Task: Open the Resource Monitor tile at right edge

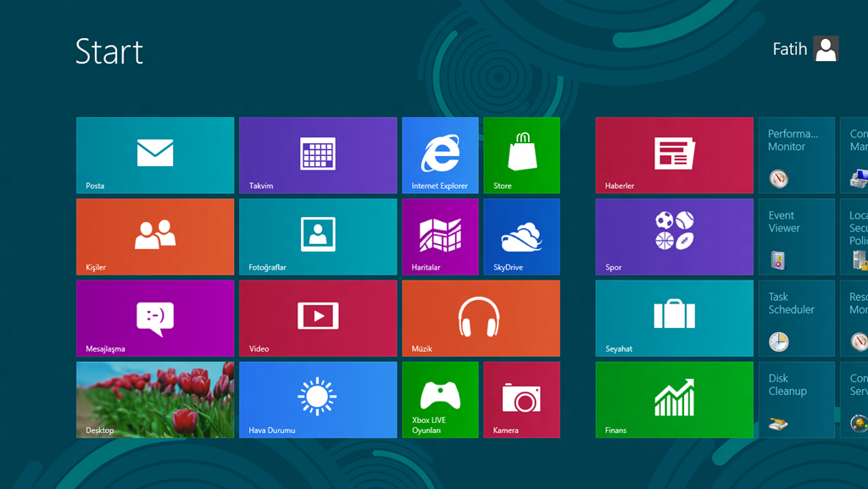Action: 854,318
